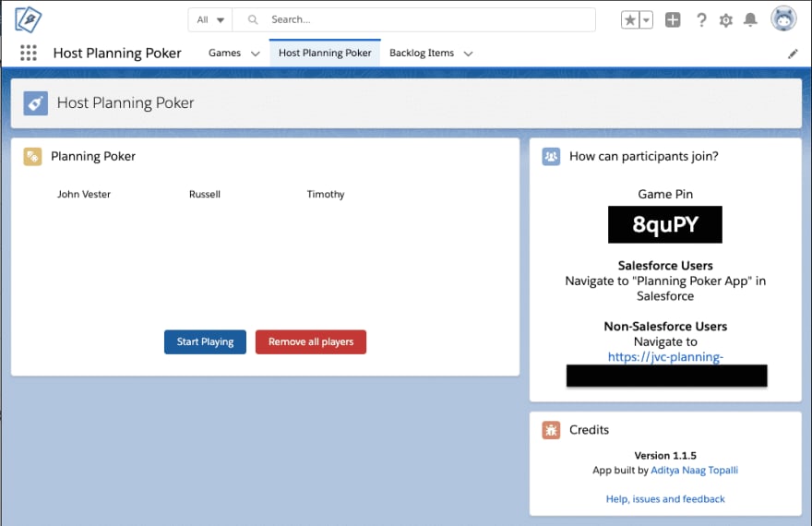Click the Planning Poker card icon
812x526 pixels.
[x=32, y=156]
